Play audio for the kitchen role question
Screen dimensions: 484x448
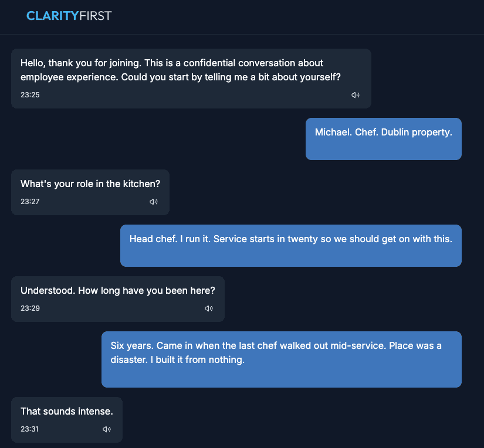(x=153, y=202)
